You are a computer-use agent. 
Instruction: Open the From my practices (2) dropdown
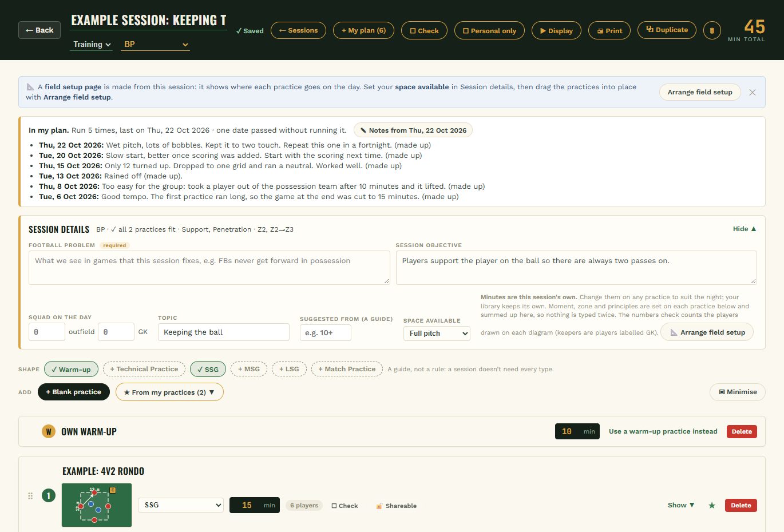(169, 392)
